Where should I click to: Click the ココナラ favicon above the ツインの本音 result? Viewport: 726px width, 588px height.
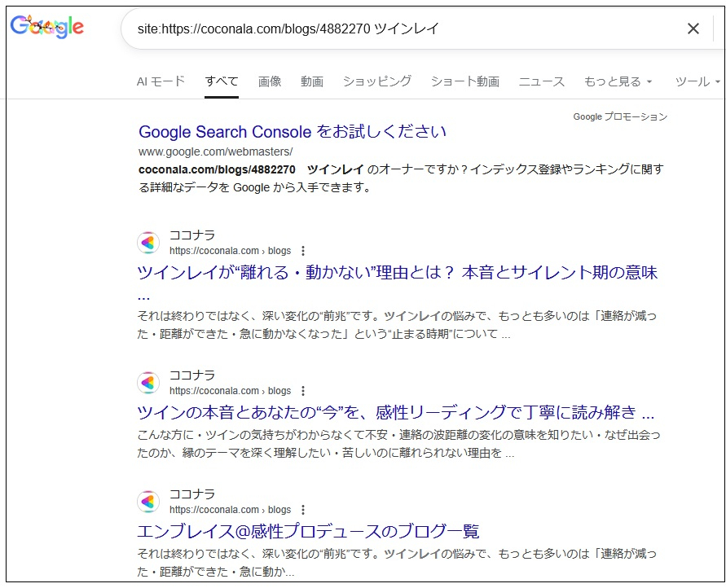click(148, 383)
